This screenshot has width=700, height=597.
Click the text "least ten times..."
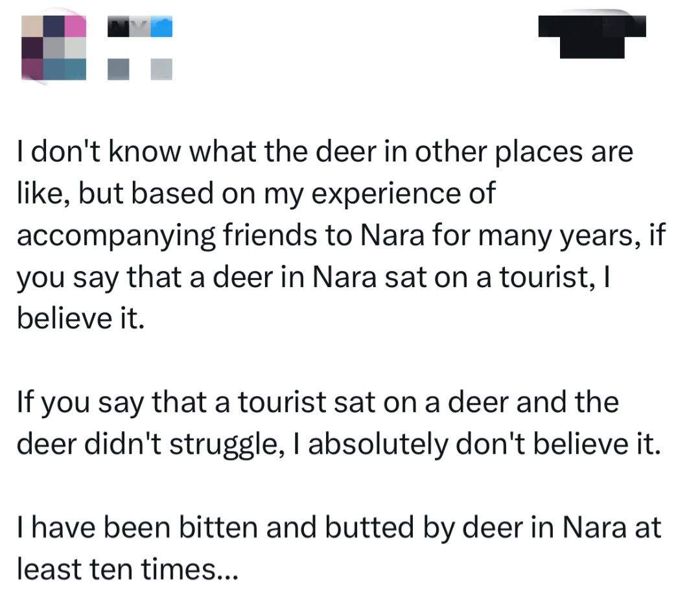click(128, 568)
